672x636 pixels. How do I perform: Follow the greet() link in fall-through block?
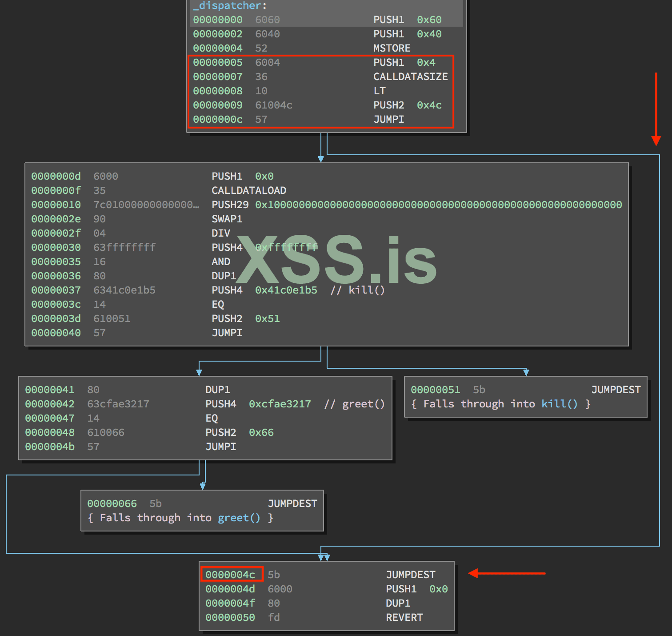[239, 518]
